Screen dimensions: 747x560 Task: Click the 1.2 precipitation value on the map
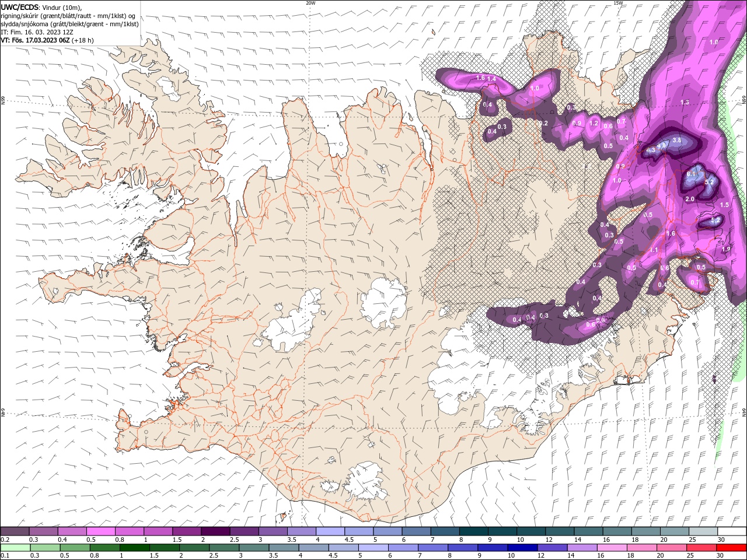(x=594, y=123)
